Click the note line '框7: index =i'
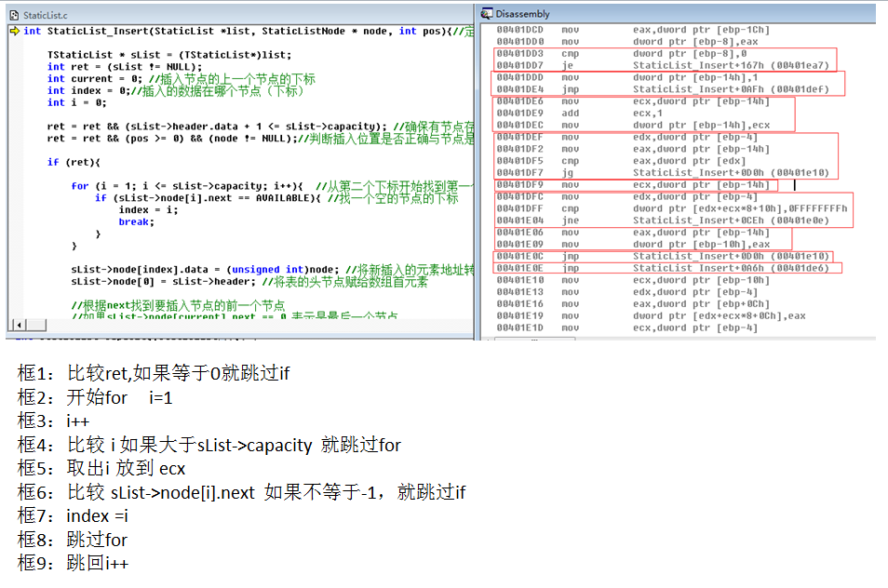The width and height of the screenshot is (888, 588). point(73,515)
